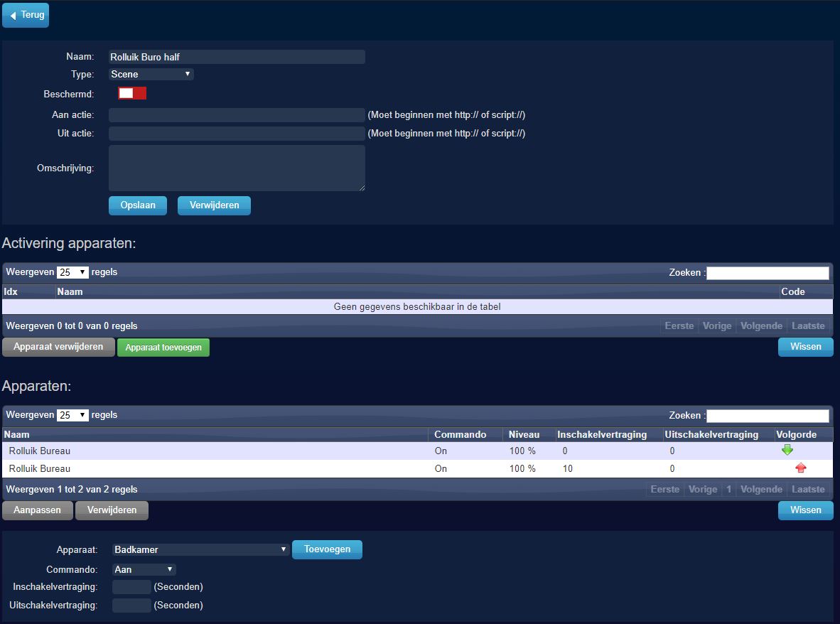Go back with the Terug button
The height and width of the screenshot is (624, 840).
pyautogui.click(x=26, y=15)
